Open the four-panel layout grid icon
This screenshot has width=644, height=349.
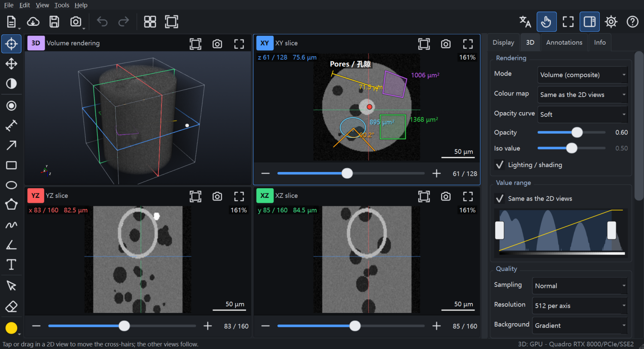click(150, 22)
